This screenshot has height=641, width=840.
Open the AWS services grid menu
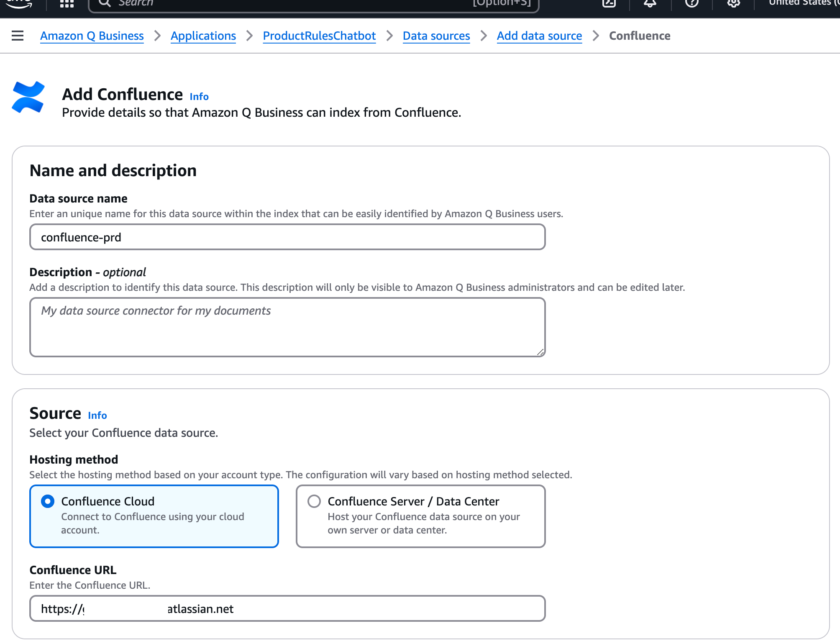tap(67, 3)
